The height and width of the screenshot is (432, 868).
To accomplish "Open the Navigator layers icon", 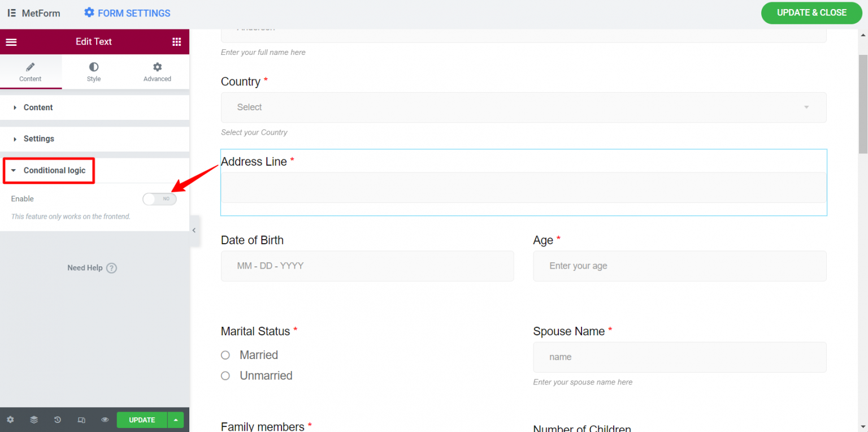I will point(33,420).
